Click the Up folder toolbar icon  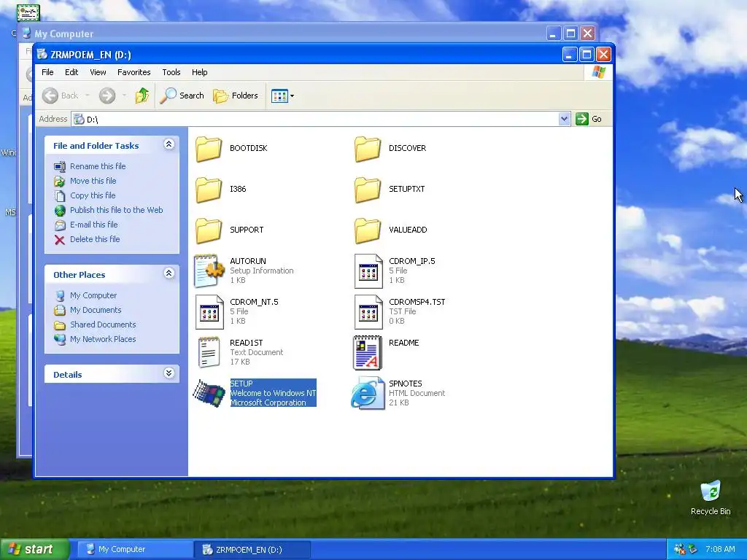tap(142, 96)
